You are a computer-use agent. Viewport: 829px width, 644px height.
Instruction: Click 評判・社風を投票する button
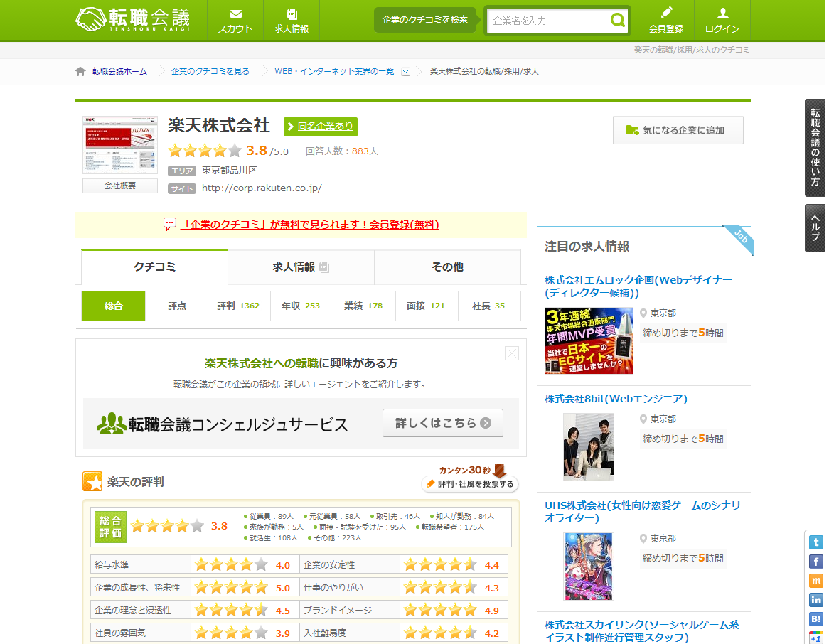(x=470, y=484)
